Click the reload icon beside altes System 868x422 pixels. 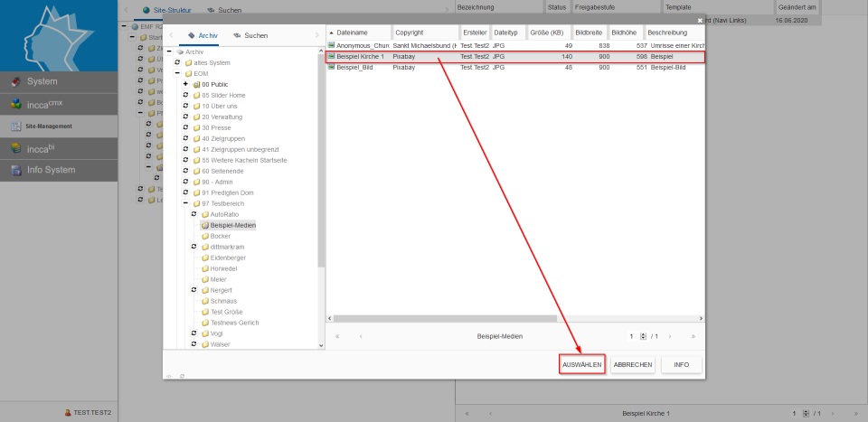click(x=177, y=62)
